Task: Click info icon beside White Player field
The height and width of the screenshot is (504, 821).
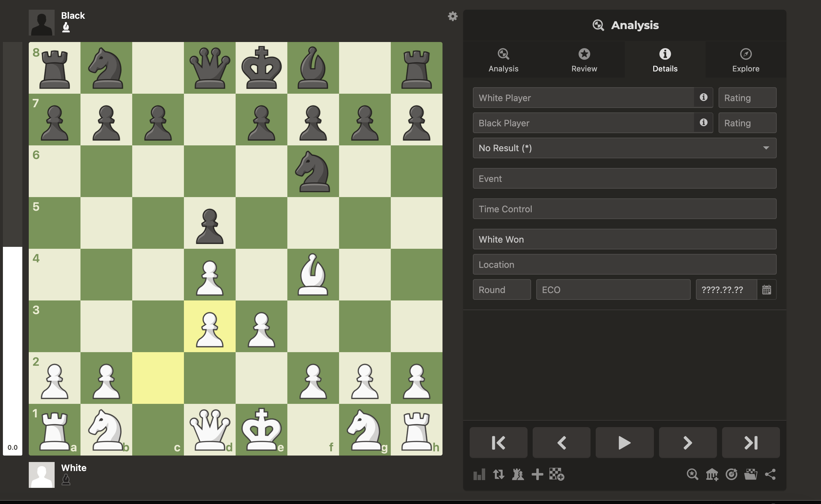Action: coord(703,97)
